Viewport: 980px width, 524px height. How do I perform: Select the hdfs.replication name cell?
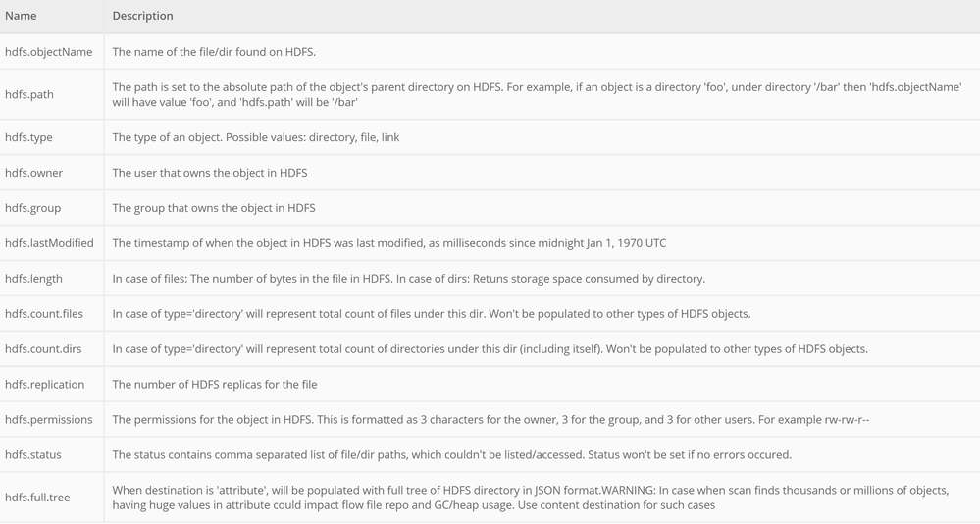tap(44, 385)
